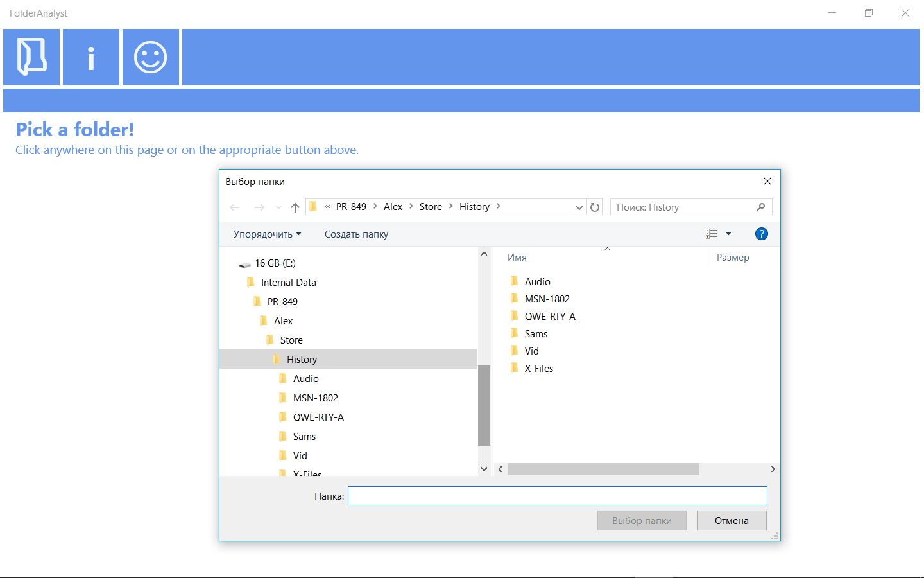This screenshot has width=924, height=578.
Task: Click the search magnifier icon
Action: [760, 207]
